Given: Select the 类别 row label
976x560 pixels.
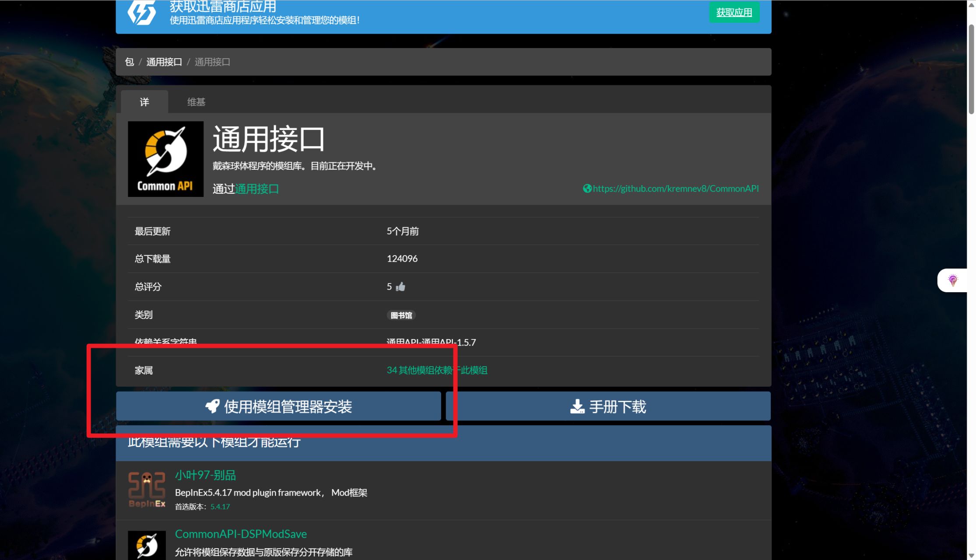Looking at the screenshot, I should coord(144,315).
